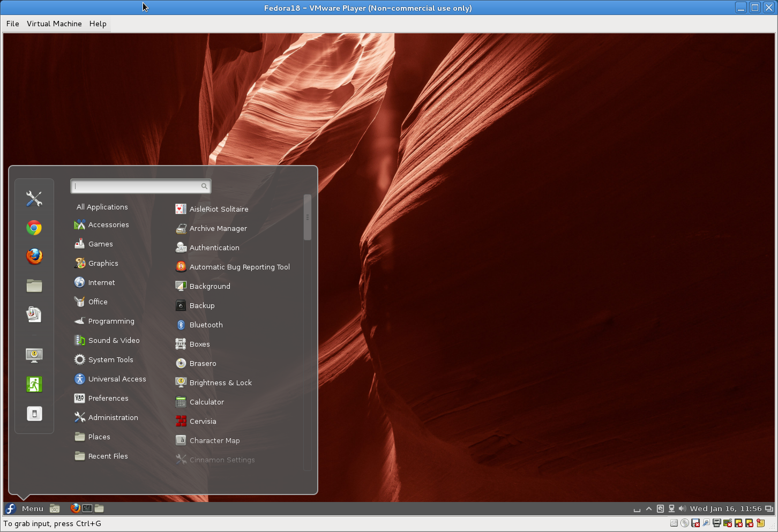Screen dimensions: 778x532
Task: Click the lock screen monitor icon
Action: click(x=34, y=355)
